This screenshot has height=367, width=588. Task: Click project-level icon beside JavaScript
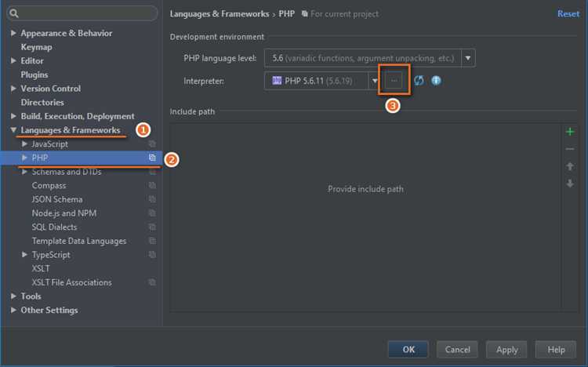[152, 144]
